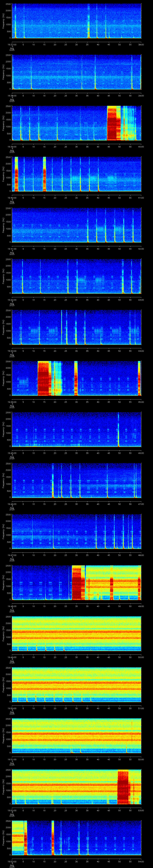Click the wide red burst in 19:39:00 panel
Screen dimensions: 153x868
click(114, 123)
